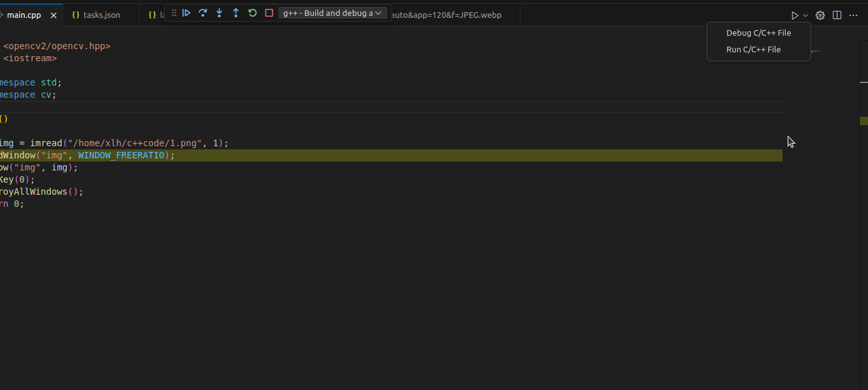
Task: Expand the run button chevron dropdown
Action: [804, 15]
